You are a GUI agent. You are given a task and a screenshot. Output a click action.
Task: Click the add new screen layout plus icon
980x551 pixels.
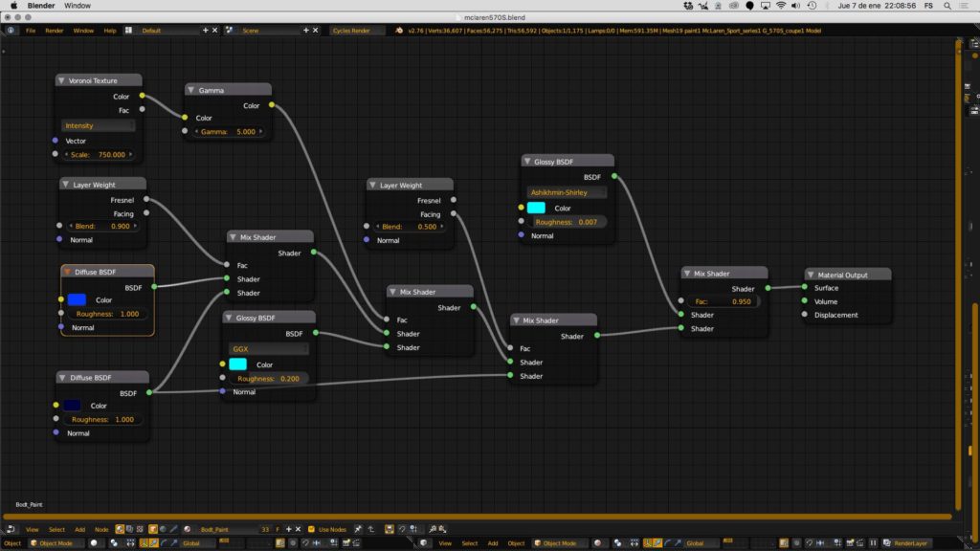205,31
